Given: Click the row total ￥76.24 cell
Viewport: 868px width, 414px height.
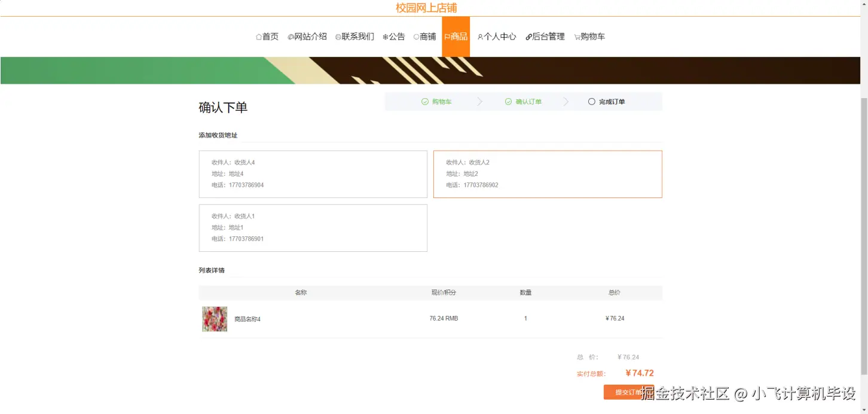Looking at the screenshot, I should coord(615,319).
